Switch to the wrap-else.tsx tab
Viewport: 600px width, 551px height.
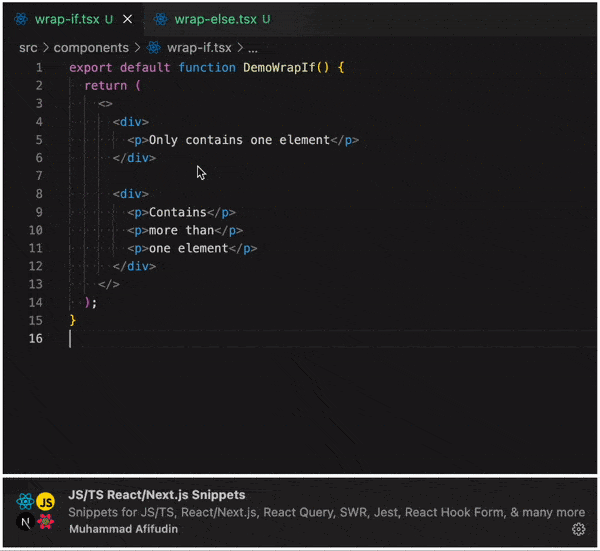click(222, 19)
